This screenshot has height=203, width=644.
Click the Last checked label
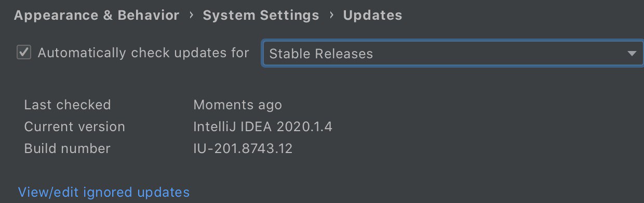pyautogui.click(x=68, y=105)
